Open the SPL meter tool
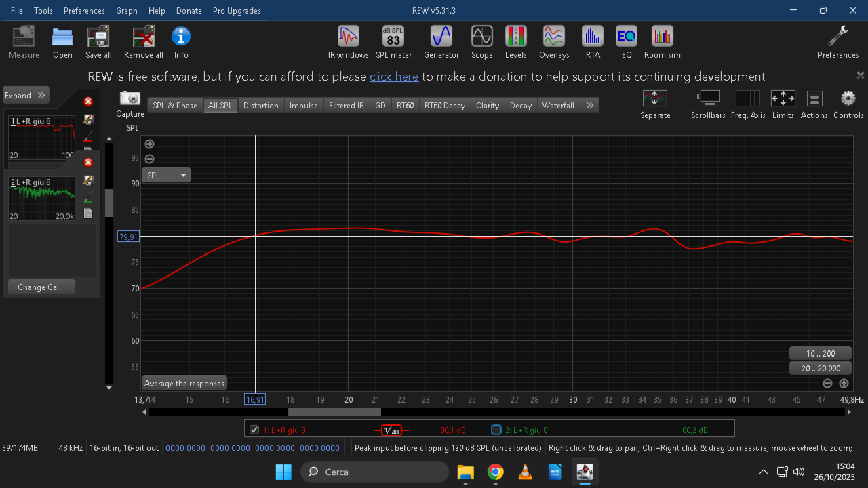Viewport: 868px width, 488px height. 393,42
